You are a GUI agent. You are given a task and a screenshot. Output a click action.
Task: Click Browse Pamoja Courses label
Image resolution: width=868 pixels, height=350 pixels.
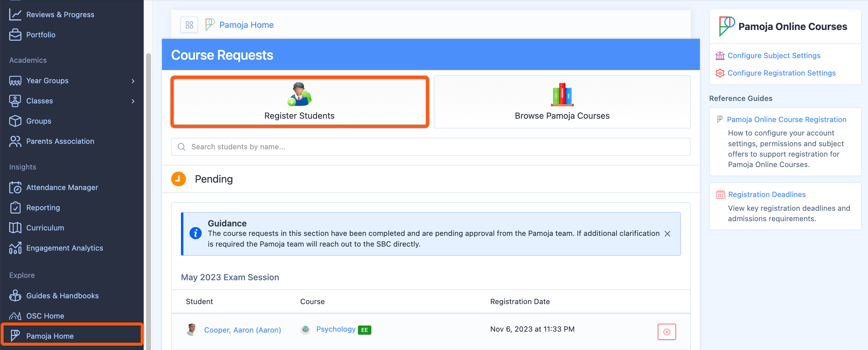(562, 116)
